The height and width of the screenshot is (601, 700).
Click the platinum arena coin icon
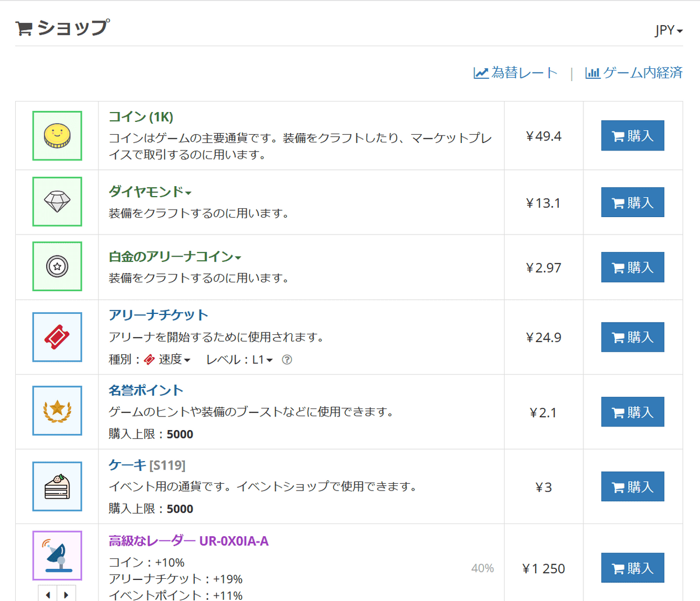[x=57, y=267]
